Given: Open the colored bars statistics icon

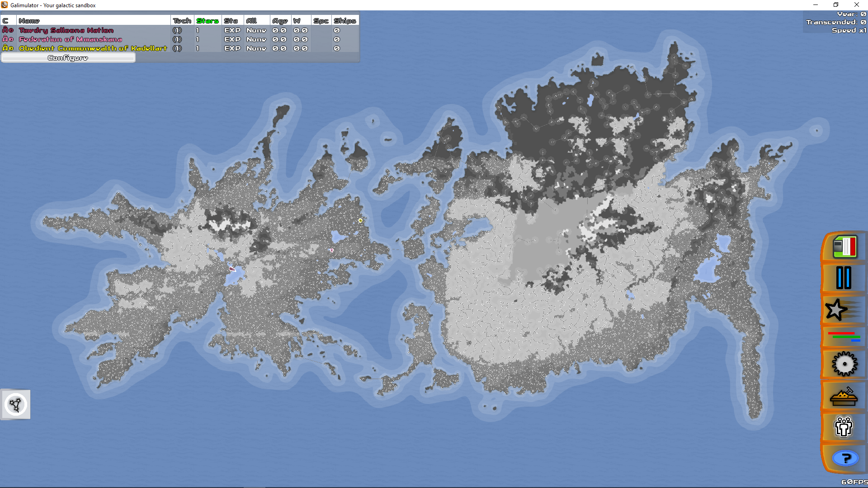Looking at the screenshot, I should pos(844,337).
